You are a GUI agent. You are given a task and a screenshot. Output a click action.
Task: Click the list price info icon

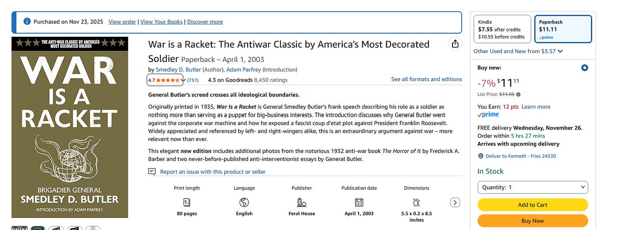point(518,94)
